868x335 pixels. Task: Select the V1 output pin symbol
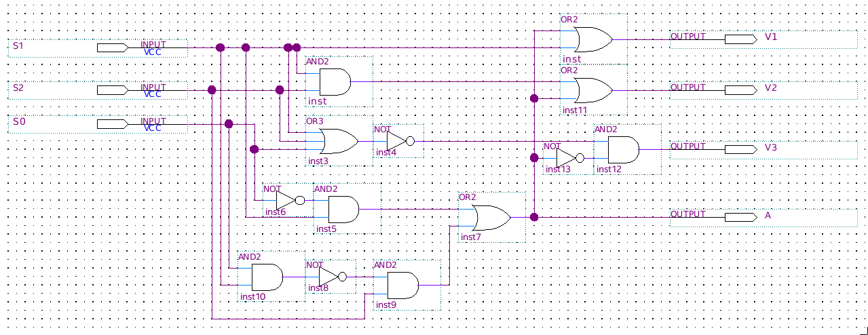coord(740,39)
